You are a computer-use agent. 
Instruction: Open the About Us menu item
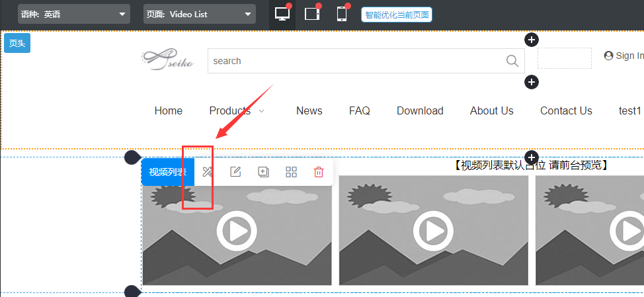[491, 111]
